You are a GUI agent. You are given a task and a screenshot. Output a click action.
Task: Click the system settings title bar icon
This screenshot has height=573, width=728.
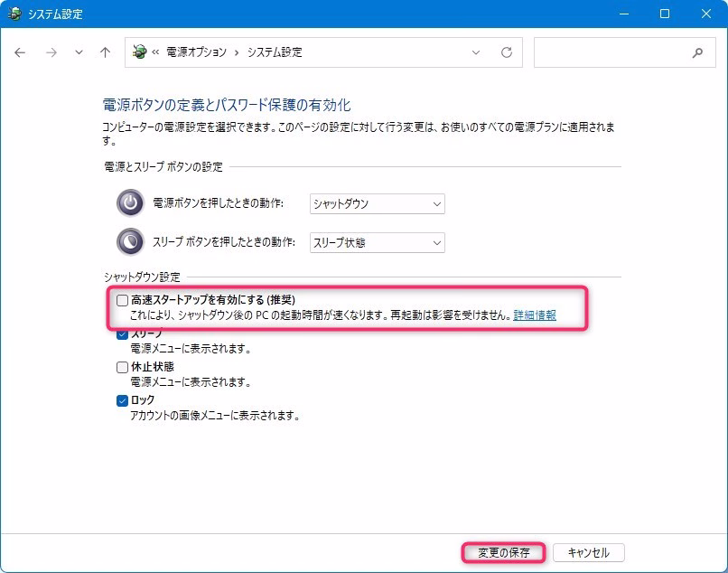pos(14,14)
